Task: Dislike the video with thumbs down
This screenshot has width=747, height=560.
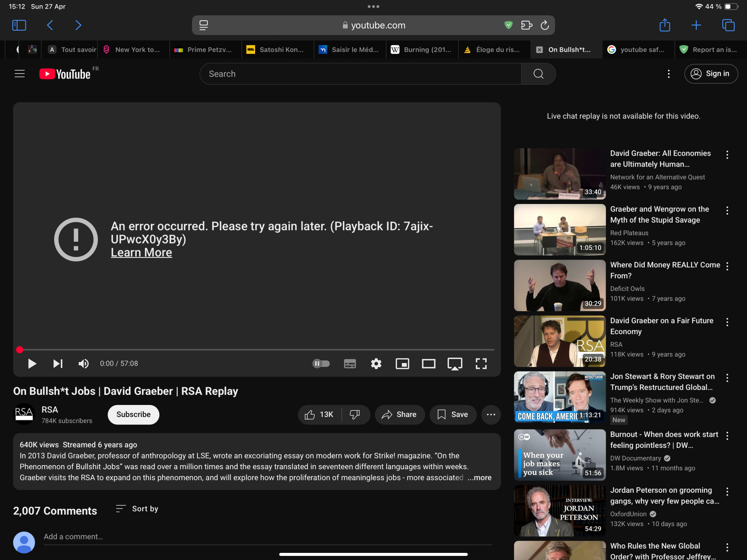Action: (354, 414)
